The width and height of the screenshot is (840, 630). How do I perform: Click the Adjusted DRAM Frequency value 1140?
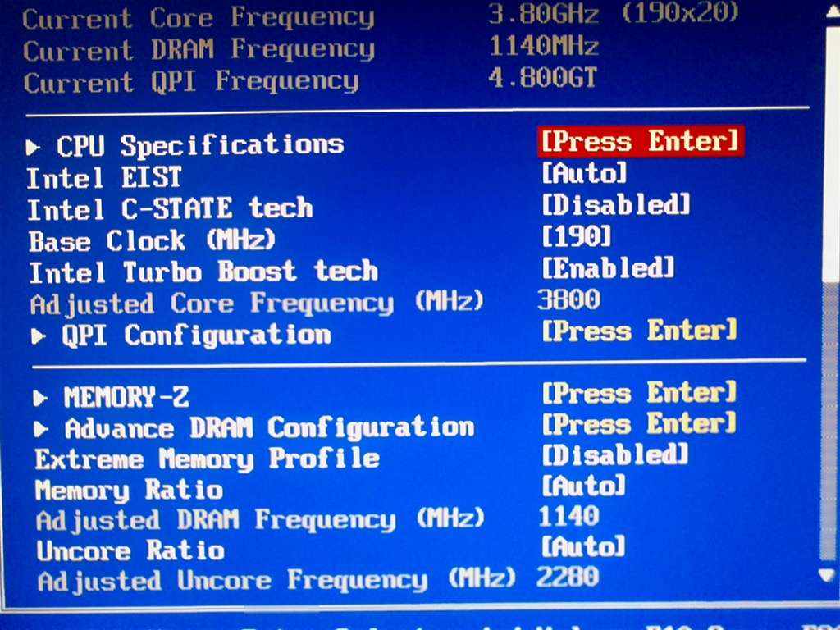point(569,516)
